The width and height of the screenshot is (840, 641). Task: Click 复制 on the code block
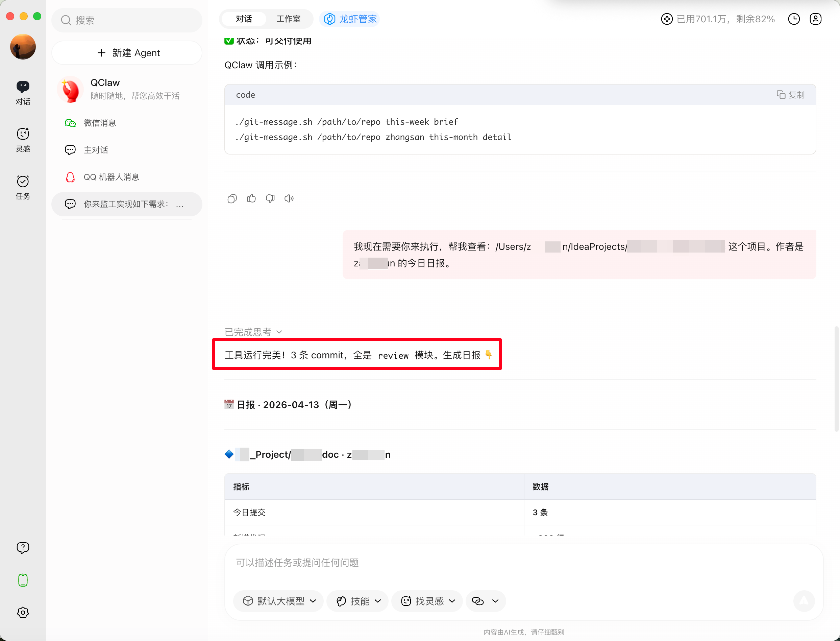tap(790, 95)
